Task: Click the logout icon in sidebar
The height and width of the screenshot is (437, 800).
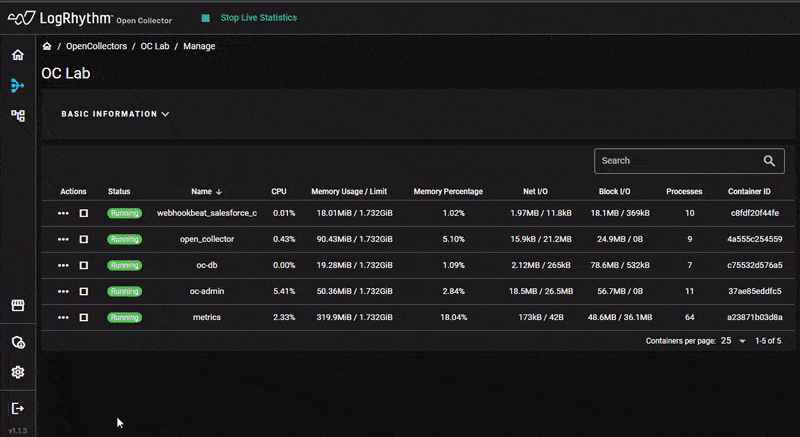Action: click(18, 408)
